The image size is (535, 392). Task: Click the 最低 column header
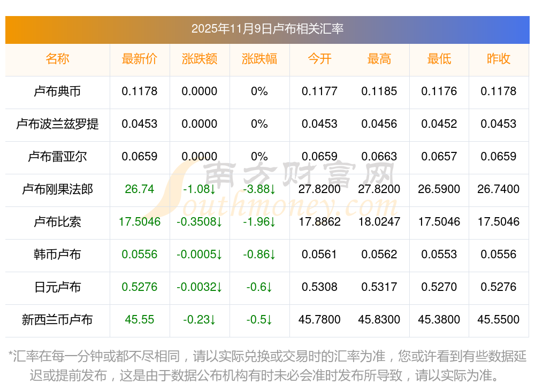coord(439,59)
